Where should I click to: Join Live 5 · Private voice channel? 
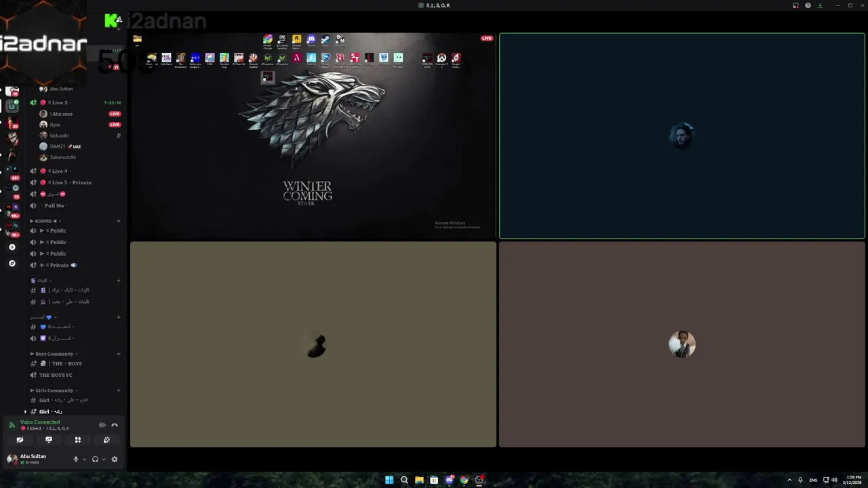click(x=75, y=182)
